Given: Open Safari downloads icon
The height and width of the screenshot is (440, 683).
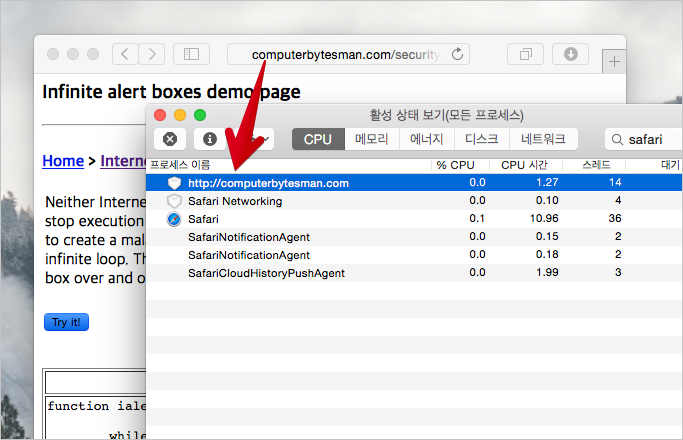Looking at the screenshot, I should click(571, 54).
